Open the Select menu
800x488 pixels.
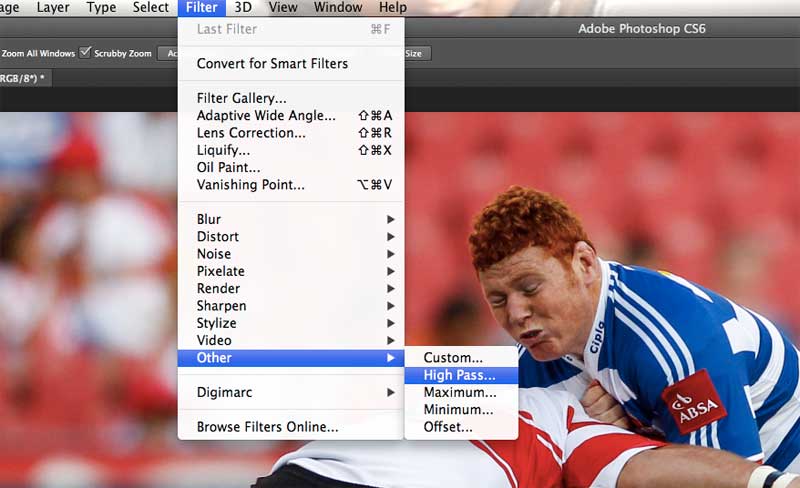[151, 7]
